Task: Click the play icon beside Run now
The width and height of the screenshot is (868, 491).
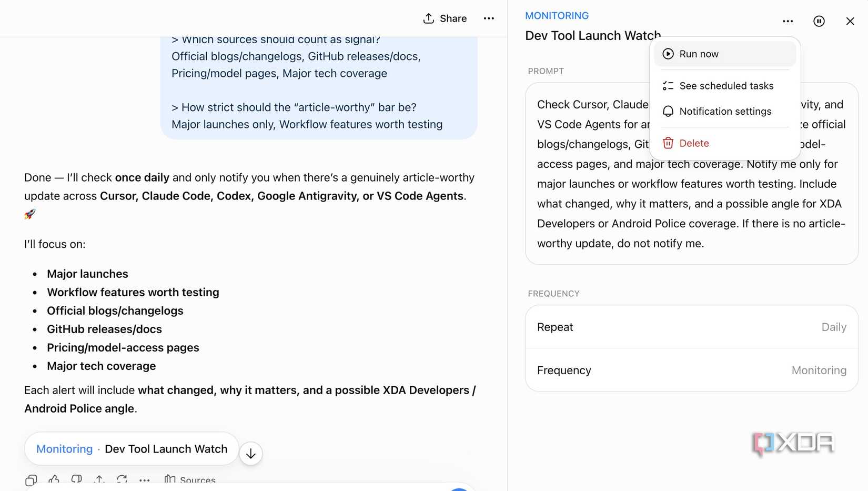Action: [x=668, y=54]
